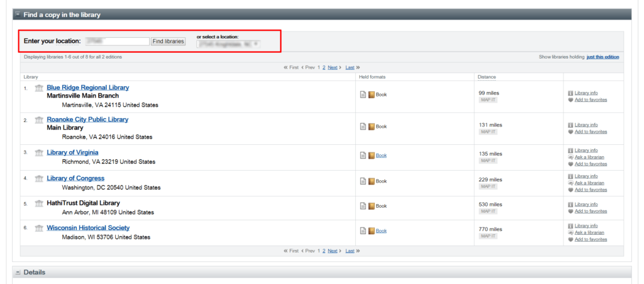Click the Find libraries button
644x284 pixels.
168,41
